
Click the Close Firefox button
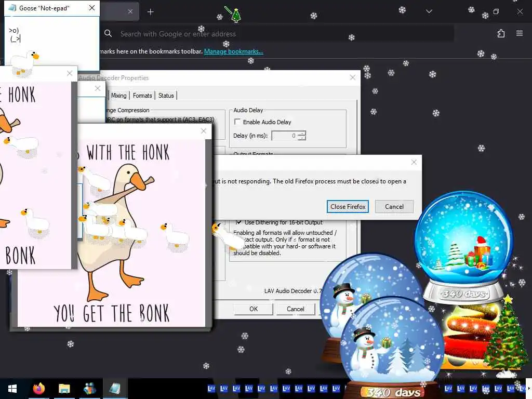[348, 207]
